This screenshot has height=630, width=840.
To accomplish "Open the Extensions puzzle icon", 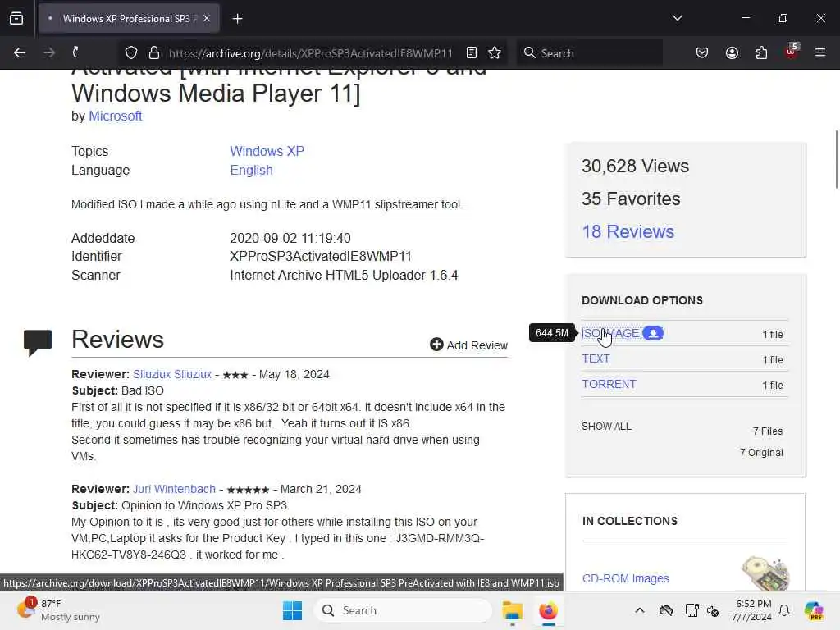I will 761,52.
